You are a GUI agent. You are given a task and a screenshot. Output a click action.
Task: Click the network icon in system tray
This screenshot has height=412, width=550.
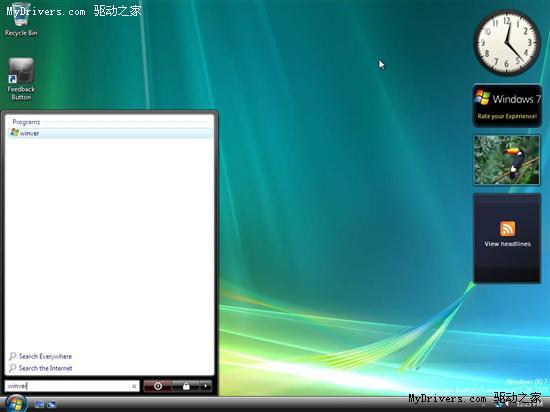coord(499,405)
